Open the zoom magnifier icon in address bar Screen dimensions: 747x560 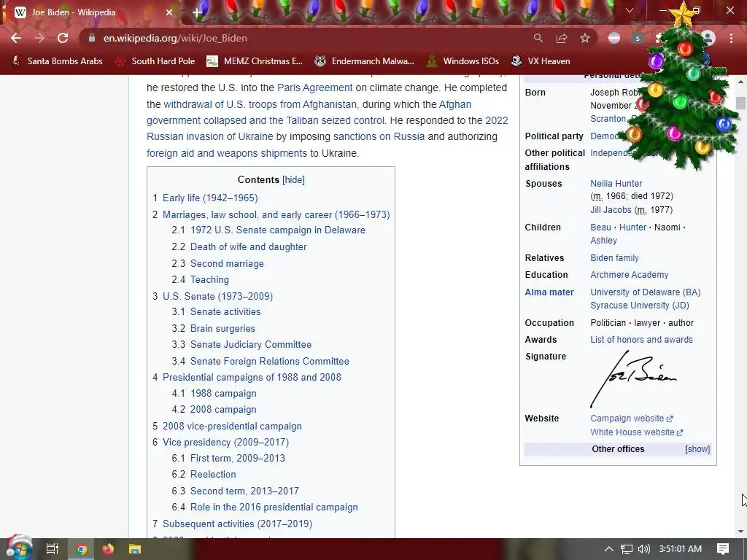538,38
